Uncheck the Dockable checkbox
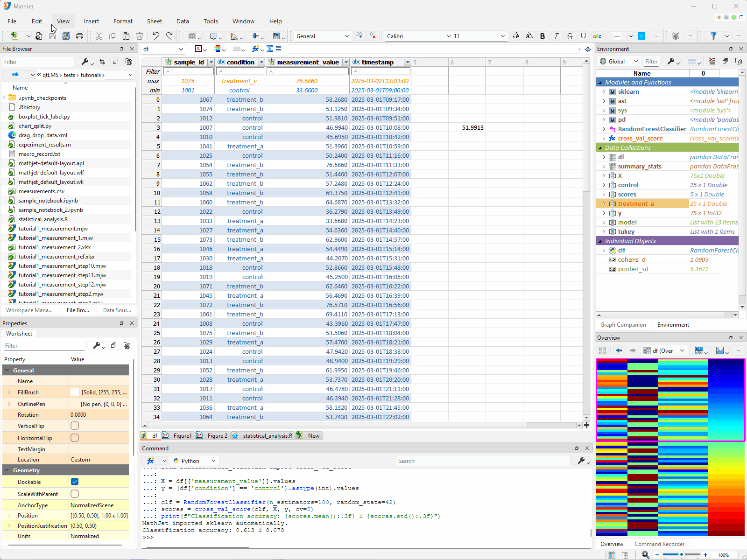 (75, 482)
